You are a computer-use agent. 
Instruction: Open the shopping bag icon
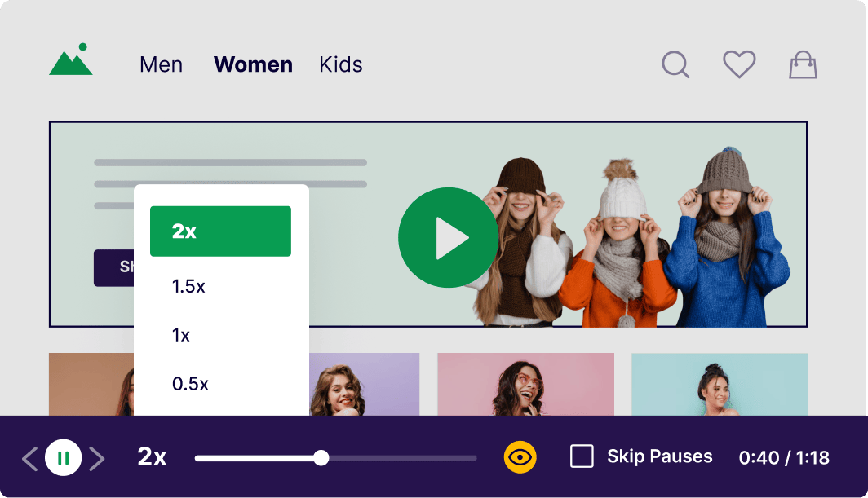803,65
